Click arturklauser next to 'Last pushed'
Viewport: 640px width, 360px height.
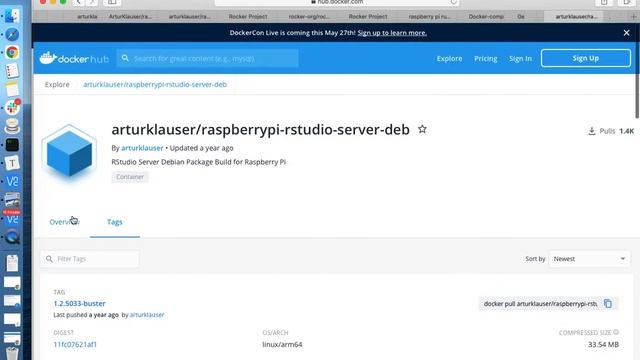pos(147,315)
